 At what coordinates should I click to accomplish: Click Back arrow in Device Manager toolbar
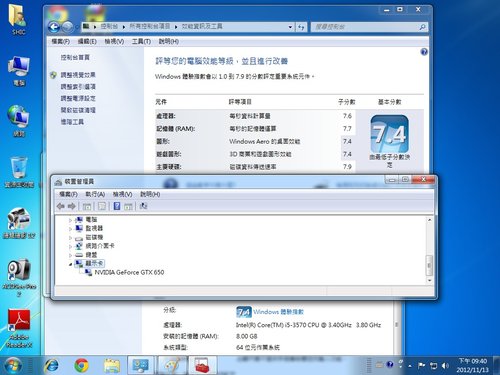61,206
